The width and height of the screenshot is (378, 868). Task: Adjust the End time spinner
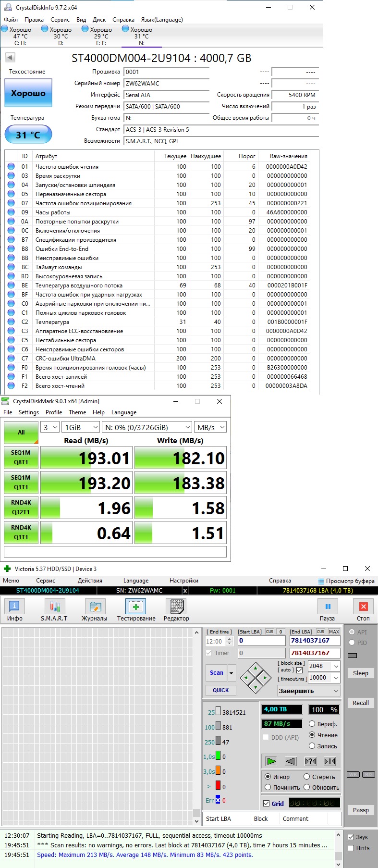click(x=229, y=641)
